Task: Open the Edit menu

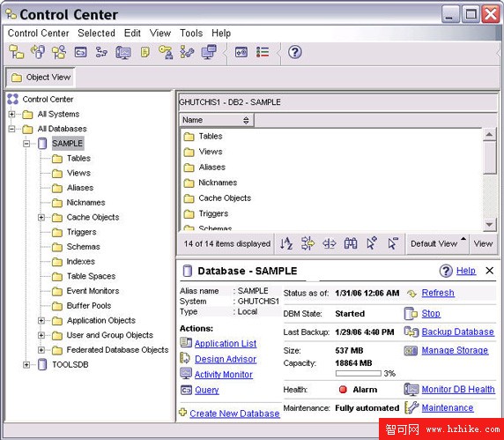Action: tap(132, 34)
